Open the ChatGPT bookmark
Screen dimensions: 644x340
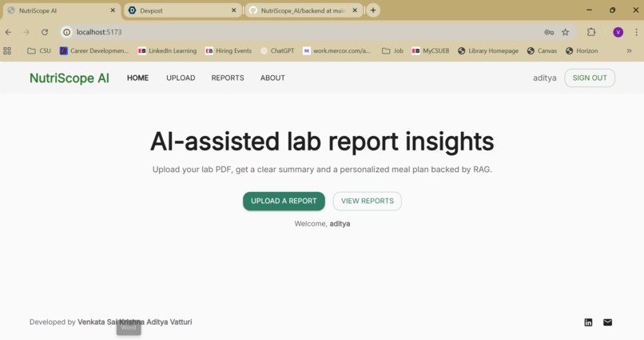point(277,51)
